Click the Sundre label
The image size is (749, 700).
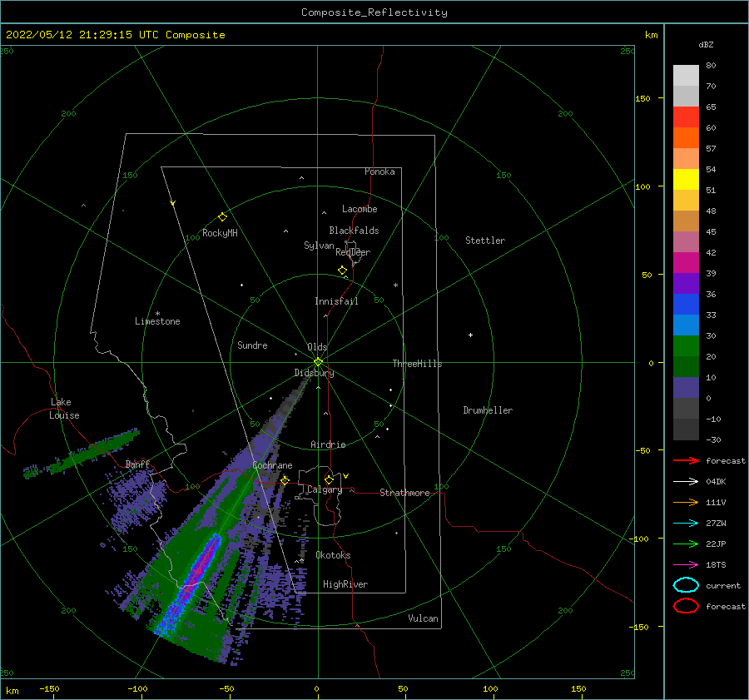252,345
